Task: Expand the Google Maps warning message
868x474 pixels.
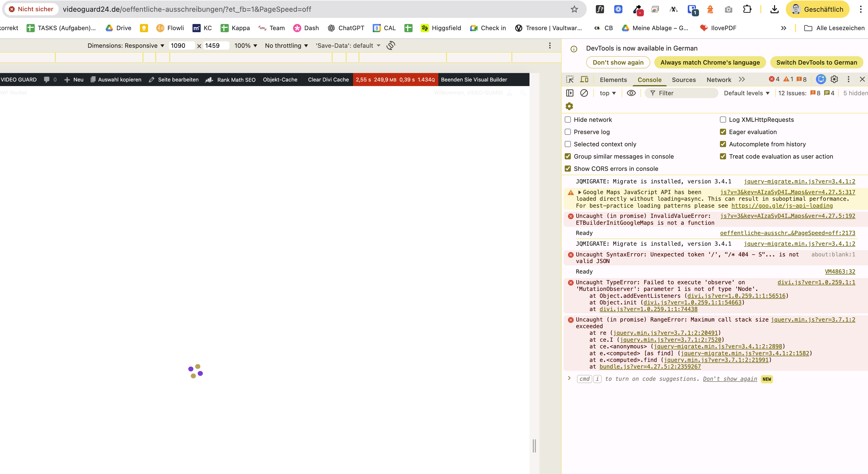Action: tap(580, 192)
